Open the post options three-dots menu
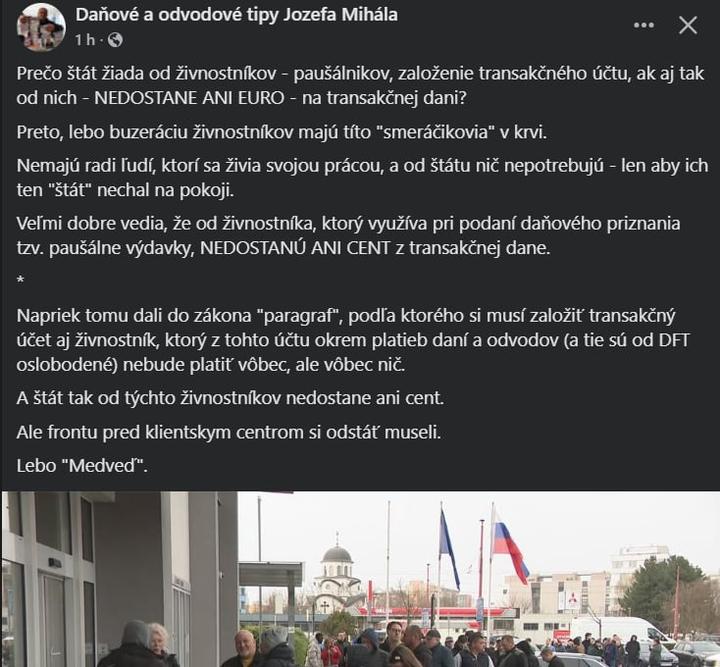Image resolution: width=720 pixels, height=667 pixels. coord(644,25)
